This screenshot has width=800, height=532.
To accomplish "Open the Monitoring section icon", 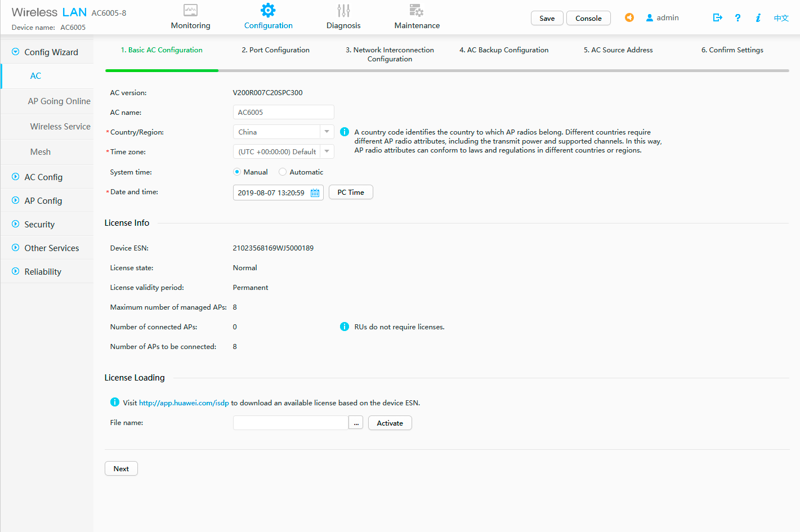I will [x=190, y=10].
